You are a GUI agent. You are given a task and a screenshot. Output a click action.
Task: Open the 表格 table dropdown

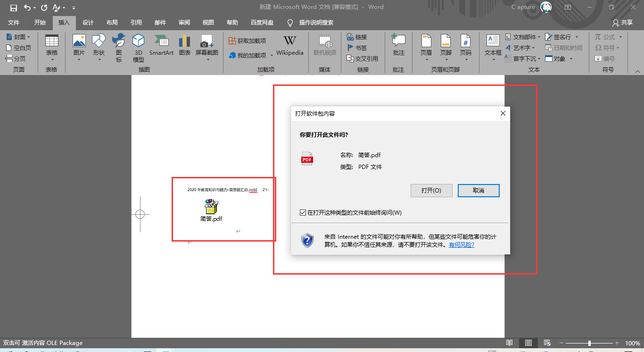click(52, 48)
